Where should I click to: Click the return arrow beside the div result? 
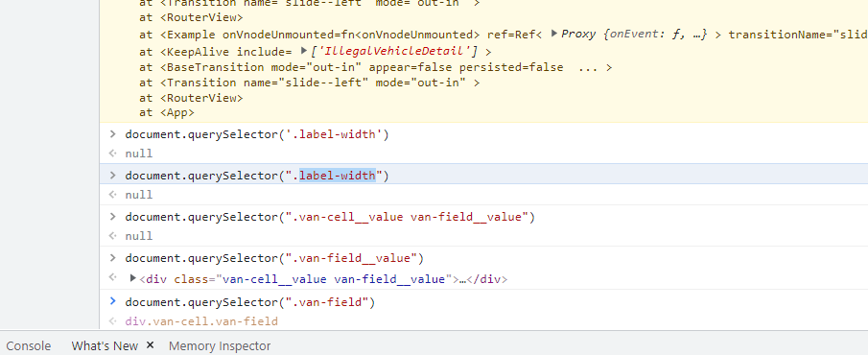point(113,277)
